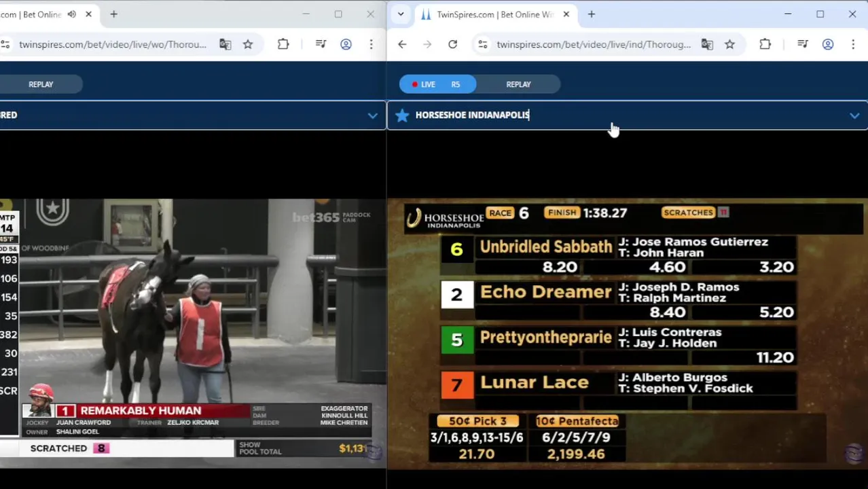This screenshot has width=868, height=489.
Task: Bookmark this page in left window
Action: [x=248, y=45]
